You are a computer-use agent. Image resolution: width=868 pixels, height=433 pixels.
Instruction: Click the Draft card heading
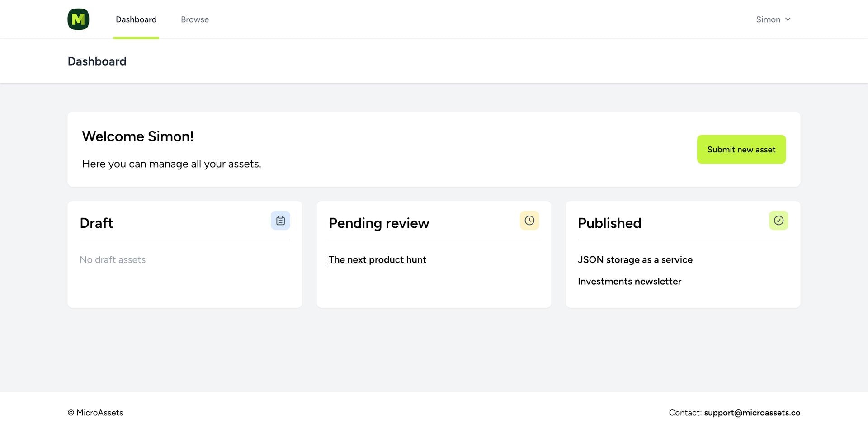96,223
